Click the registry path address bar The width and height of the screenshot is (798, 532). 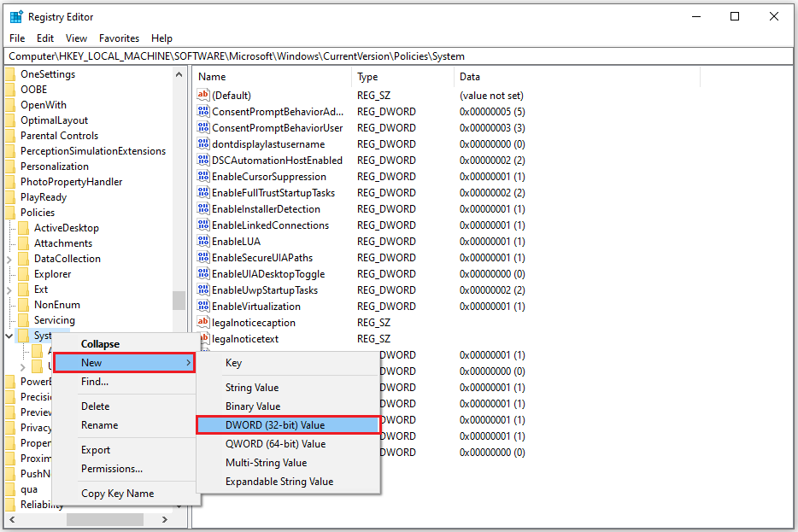tap(398, 56)
